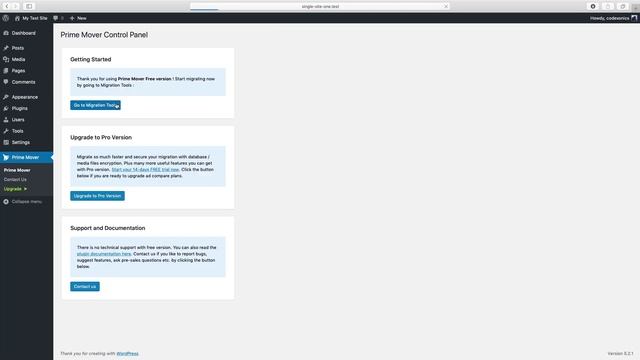Click the browser share button

pos(608,6)
